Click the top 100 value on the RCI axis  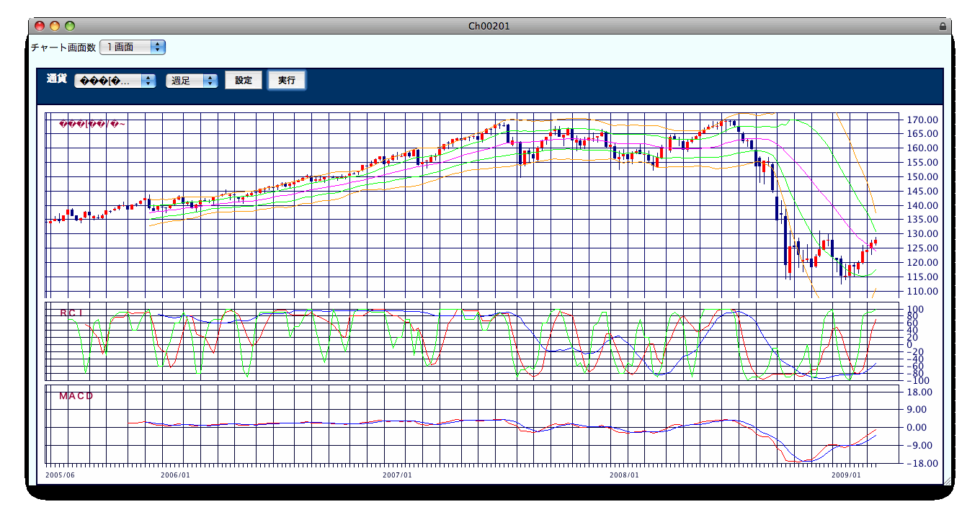pyautogui.click(x=916, y=310)
